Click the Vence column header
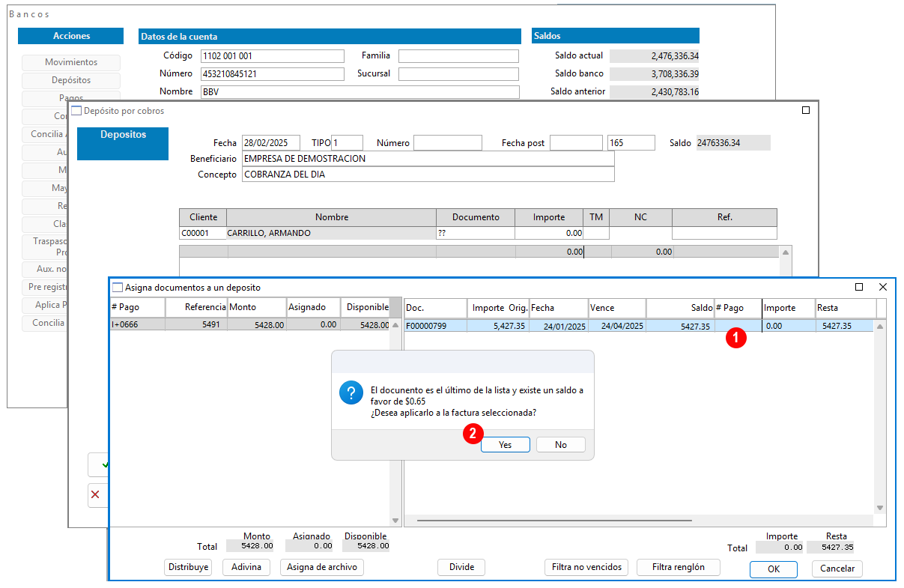 point(617,308)
